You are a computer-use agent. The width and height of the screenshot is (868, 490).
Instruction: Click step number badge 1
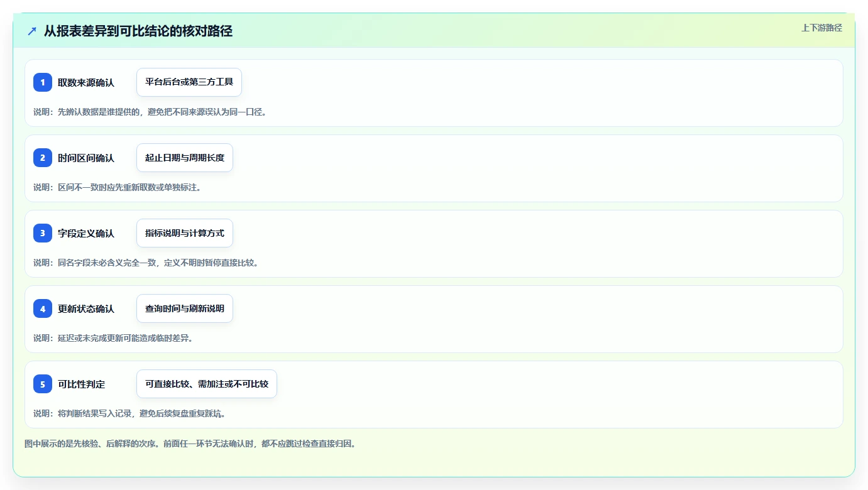[x=43, y=82]
